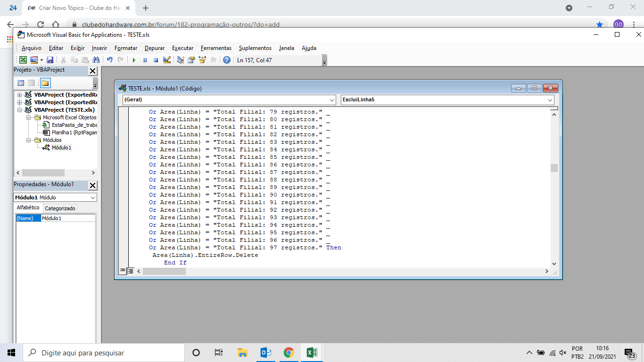644x362 pixels.
Task: Save TESTE.xls with the floppy disk icon
Action: tap(50, 60)
